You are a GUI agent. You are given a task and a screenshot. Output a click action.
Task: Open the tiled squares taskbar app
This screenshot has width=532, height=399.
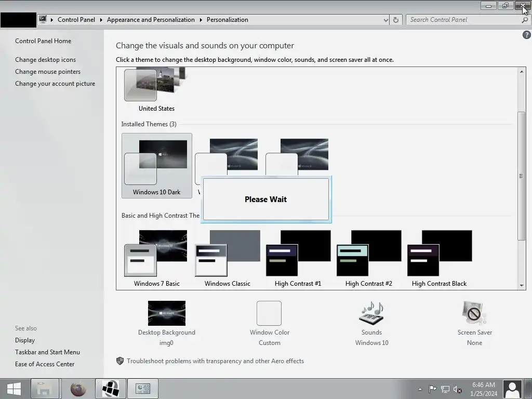pyautogui.click(x=111, y=389)
